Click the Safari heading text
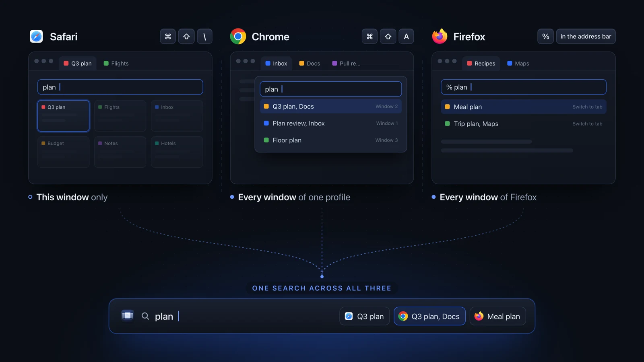644x362 pixels. pyautogui.click(x=64, y=37)
